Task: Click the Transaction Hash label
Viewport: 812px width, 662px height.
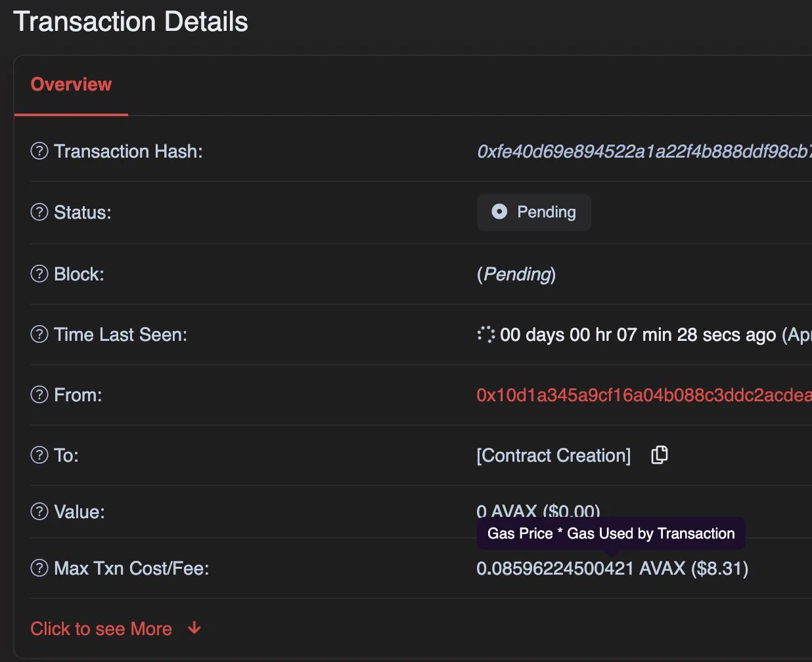Action: pyautogui.click(x=128, y=151)
